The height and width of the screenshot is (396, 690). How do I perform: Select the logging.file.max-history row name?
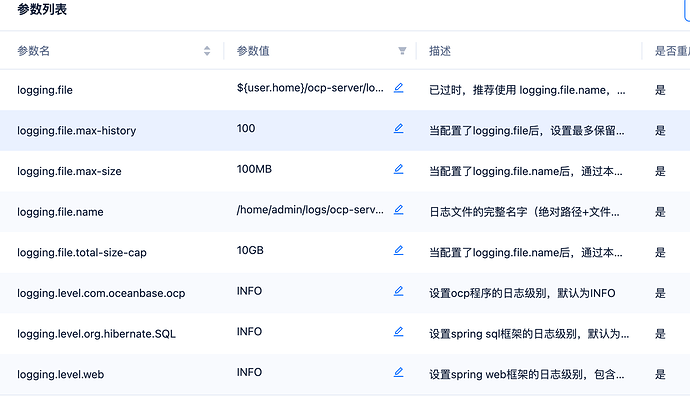pyautogui.click(x=77, y=131)
